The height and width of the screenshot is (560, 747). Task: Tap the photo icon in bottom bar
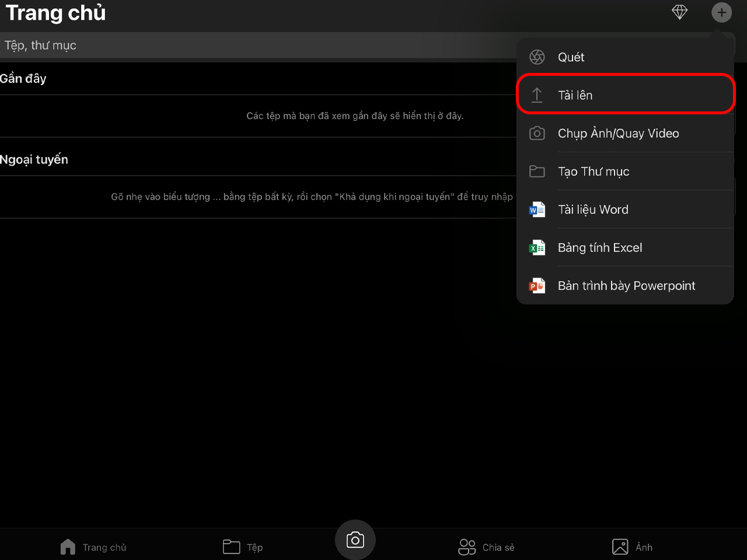(620, 547)
